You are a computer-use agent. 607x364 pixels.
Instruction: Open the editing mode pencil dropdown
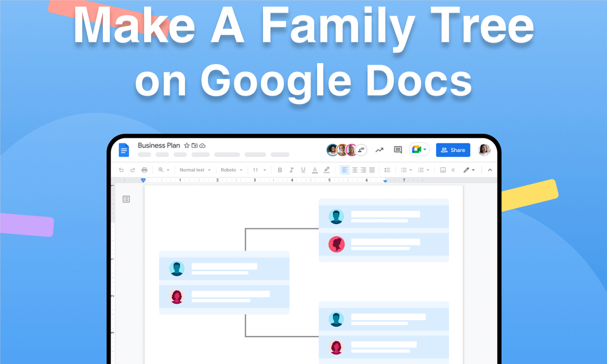(x=469, y=170)
